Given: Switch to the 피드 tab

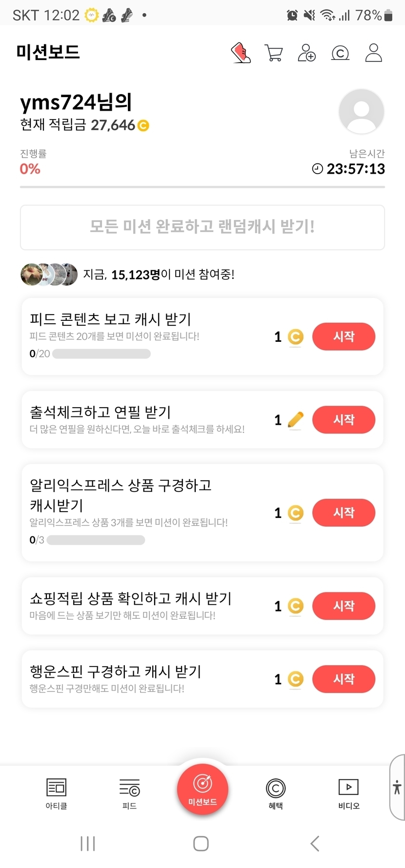Looking at the screenshot, I should point(129,793).
